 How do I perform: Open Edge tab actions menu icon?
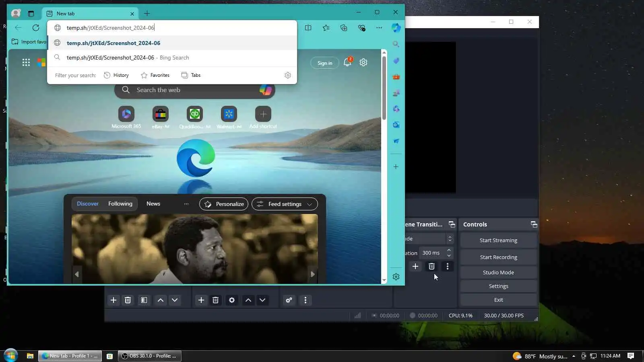click(x=31, y=14)
